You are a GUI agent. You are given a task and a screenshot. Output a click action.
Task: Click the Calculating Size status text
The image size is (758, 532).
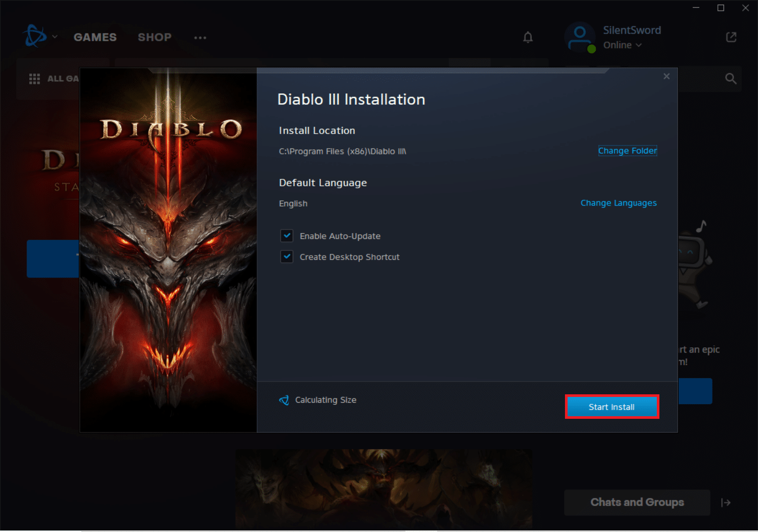[326, 400]
